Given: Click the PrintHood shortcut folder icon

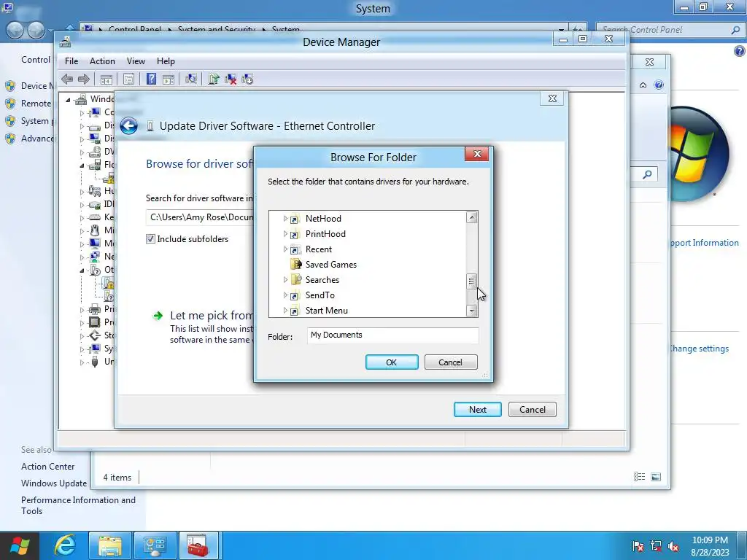Looking at the screenshot, I should coord(295,234).
